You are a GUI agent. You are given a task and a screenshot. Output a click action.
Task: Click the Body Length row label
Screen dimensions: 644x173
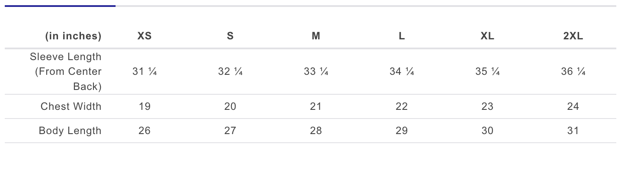[70, 131]
